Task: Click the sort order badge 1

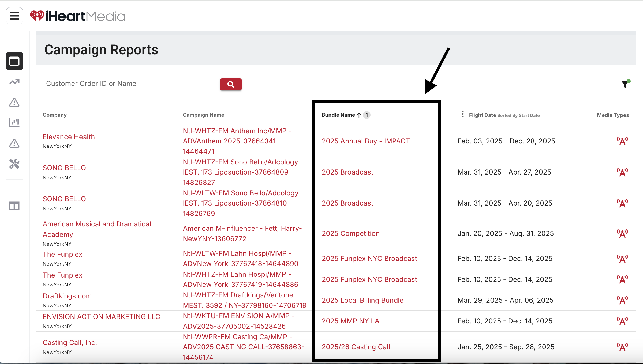Action: click(367, 115)
